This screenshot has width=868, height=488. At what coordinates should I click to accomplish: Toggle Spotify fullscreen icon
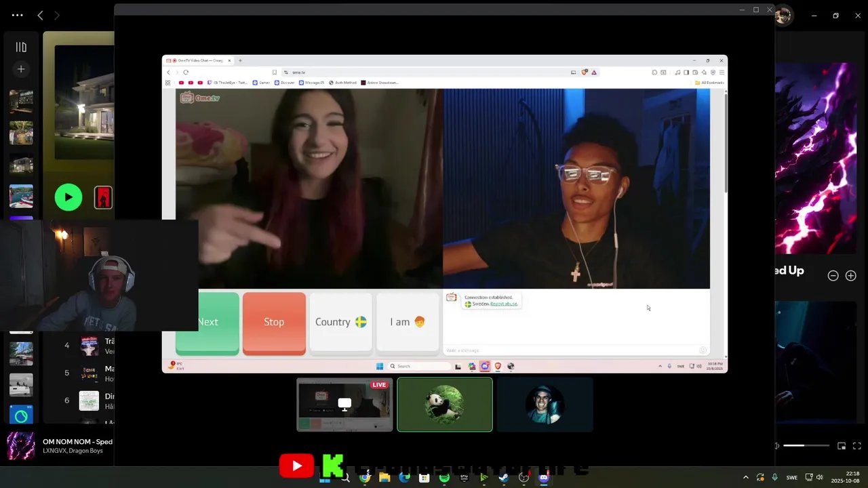click(856, 446)
